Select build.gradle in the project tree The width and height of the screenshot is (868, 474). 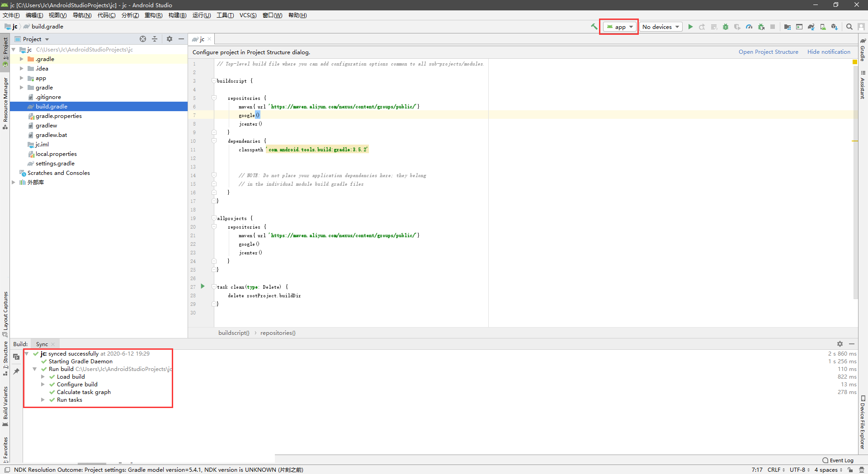tap(99, 107)
